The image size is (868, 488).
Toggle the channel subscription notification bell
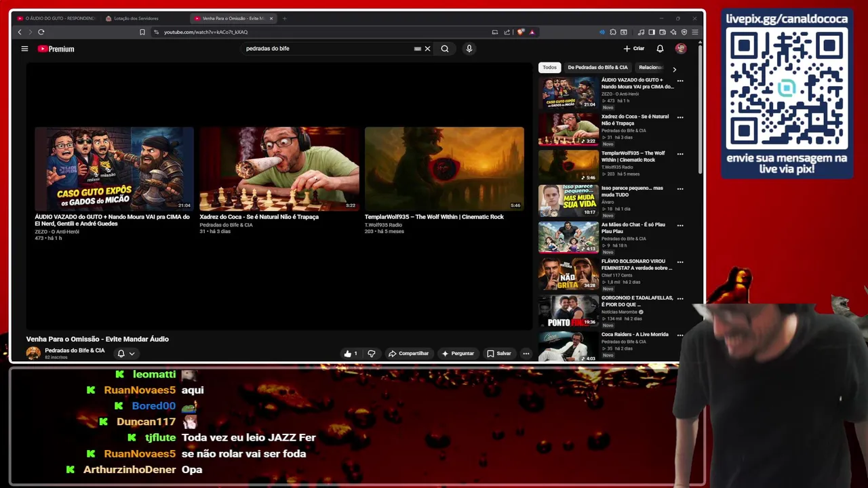click(121, 353)
